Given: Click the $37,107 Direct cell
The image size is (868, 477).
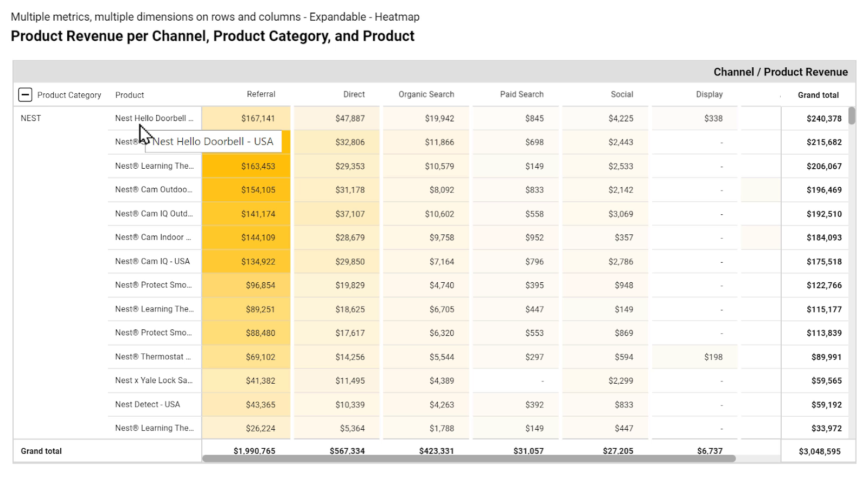Looking at the screenshot, I should click(336, 214).
